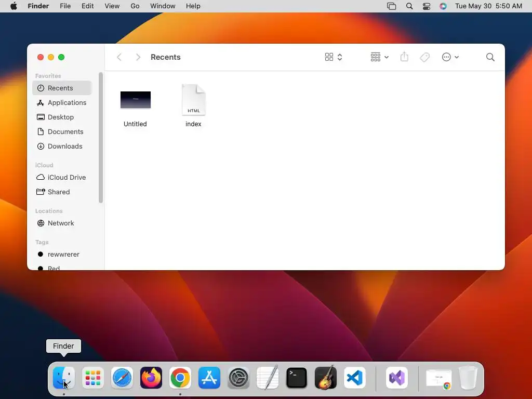The height and width of the screenshot is (399, 532).
Task: Launch Firefox from the Dock
Action: pos(151,378)
